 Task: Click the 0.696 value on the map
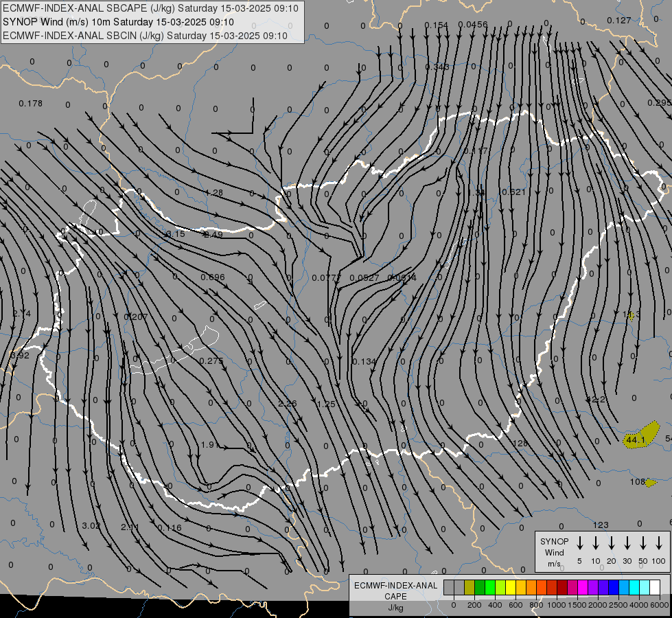[x=213, y=277]
